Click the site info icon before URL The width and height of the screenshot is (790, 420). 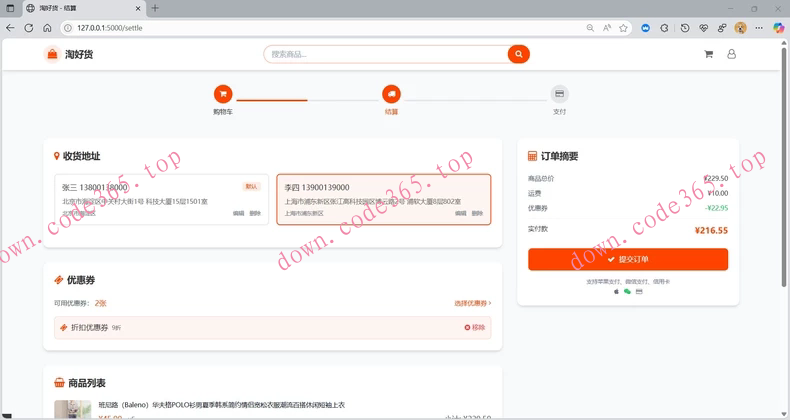(x=68, y=28)
